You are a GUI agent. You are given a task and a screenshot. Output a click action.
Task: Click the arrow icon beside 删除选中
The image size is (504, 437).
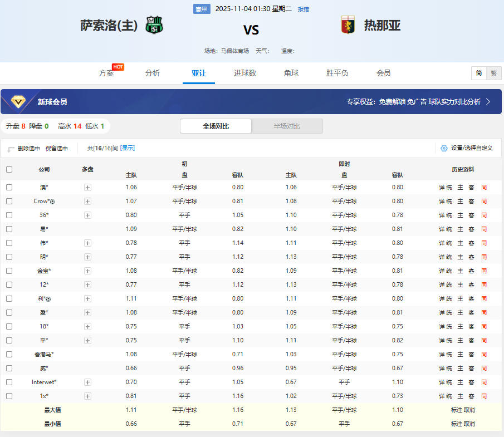(11, 149)
